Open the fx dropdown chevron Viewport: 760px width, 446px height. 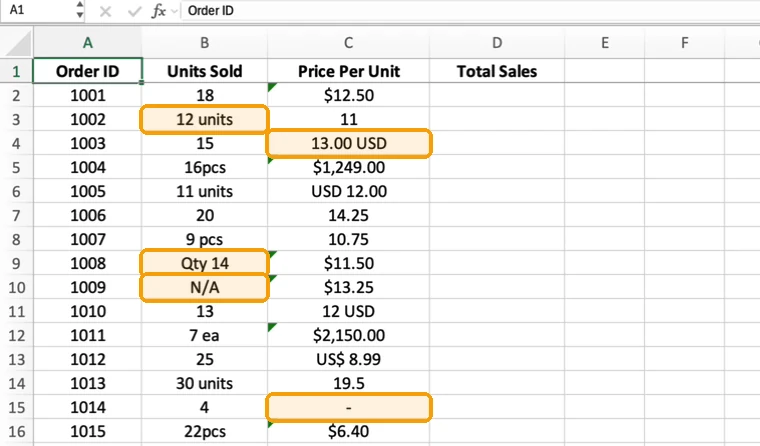pos(174,11)
